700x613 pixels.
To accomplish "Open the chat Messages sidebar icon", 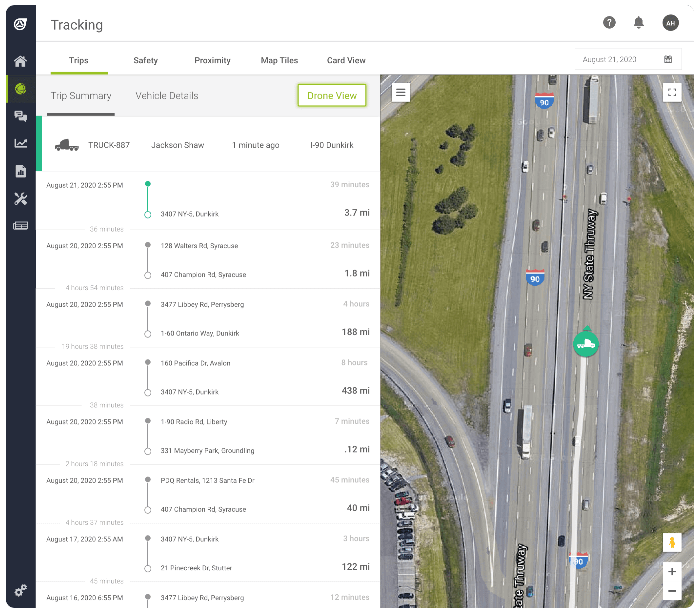I will coord(21,116).
